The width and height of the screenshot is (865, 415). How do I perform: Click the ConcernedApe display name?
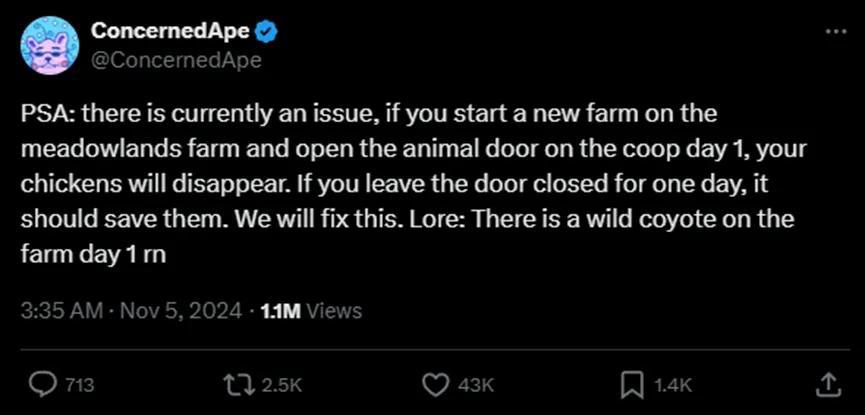(169, 31)
